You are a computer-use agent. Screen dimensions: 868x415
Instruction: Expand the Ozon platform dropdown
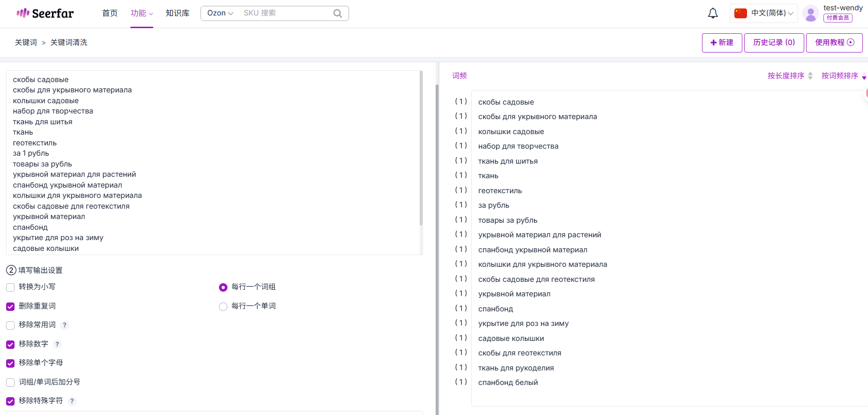pos(220,13)
